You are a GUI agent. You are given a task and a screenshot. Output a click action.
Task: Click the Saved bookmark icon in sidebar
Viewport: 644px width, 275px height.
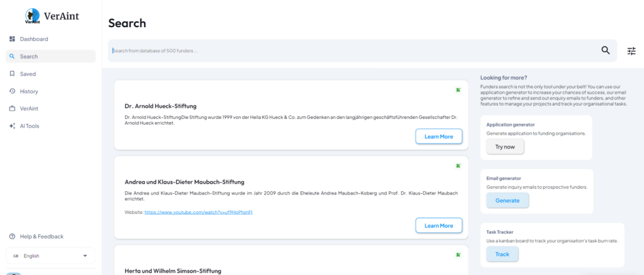click(x=12, y=74)
